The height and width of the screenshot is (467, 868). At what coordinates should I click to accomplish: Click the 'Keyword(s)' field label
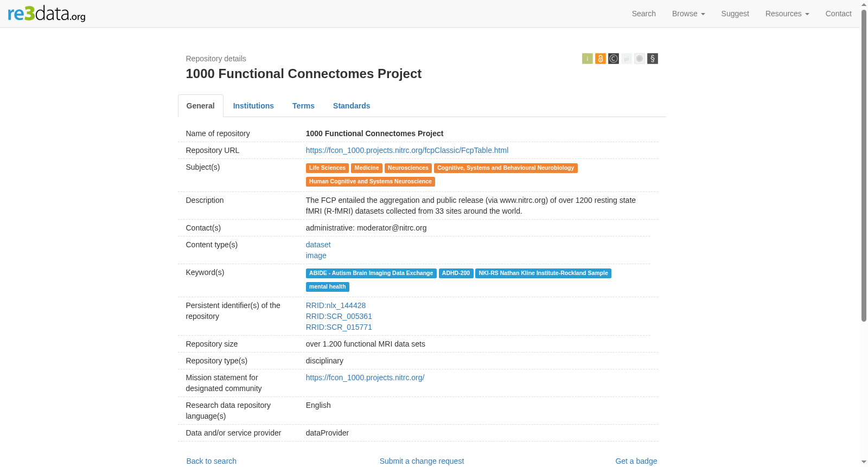(x=205, y=272)
